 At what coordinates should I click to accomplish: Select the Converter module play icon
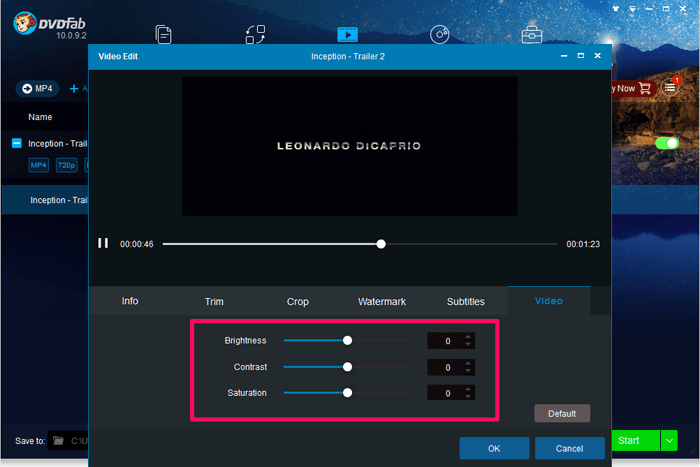(x=347, y=34)
